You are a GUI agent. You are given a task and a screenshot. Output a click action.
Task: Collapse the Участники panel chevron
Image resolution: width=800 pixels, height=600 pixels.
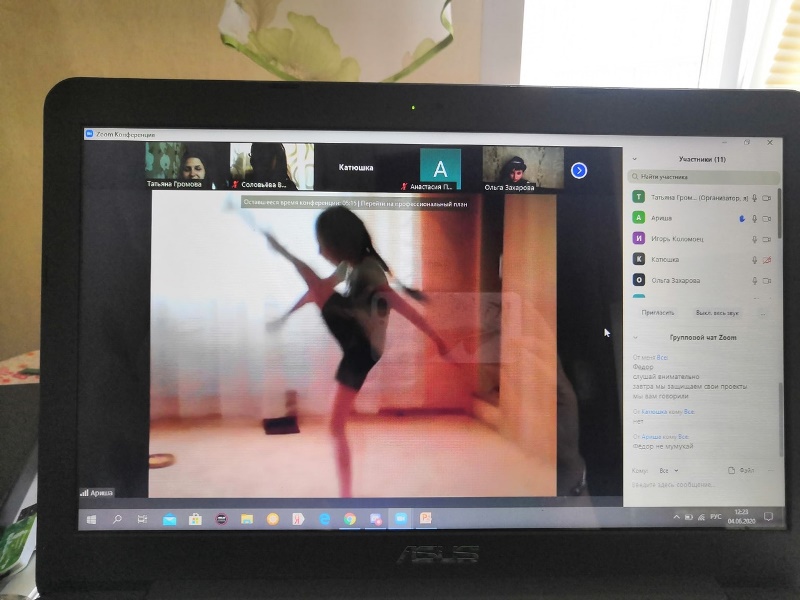coord(636,160)
